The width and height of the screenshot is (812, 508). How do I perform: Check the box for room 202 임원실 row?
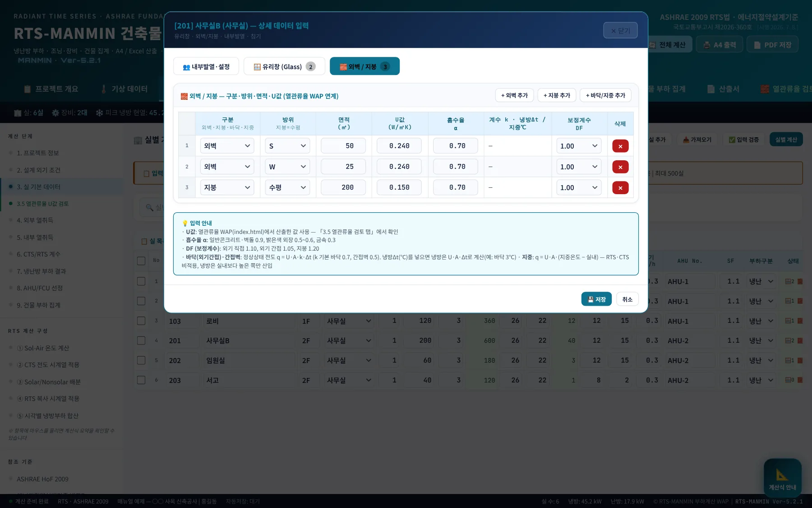[141, 360]
